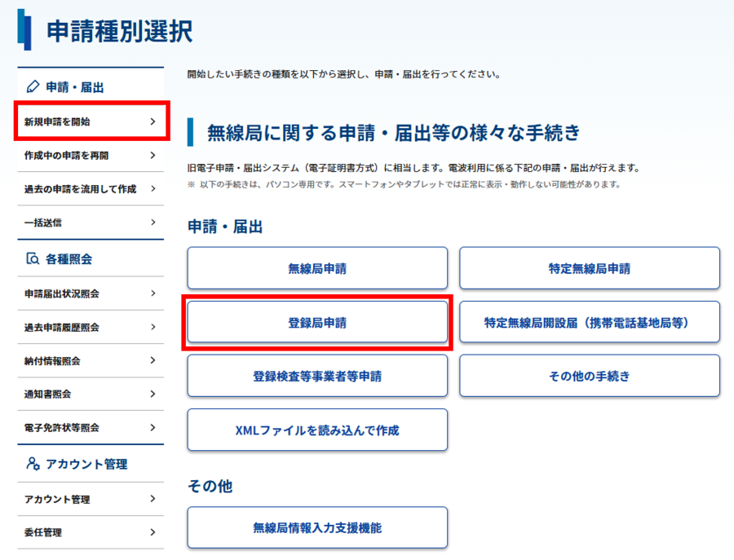Click the arrow beside 委任管理

point(153,533)
